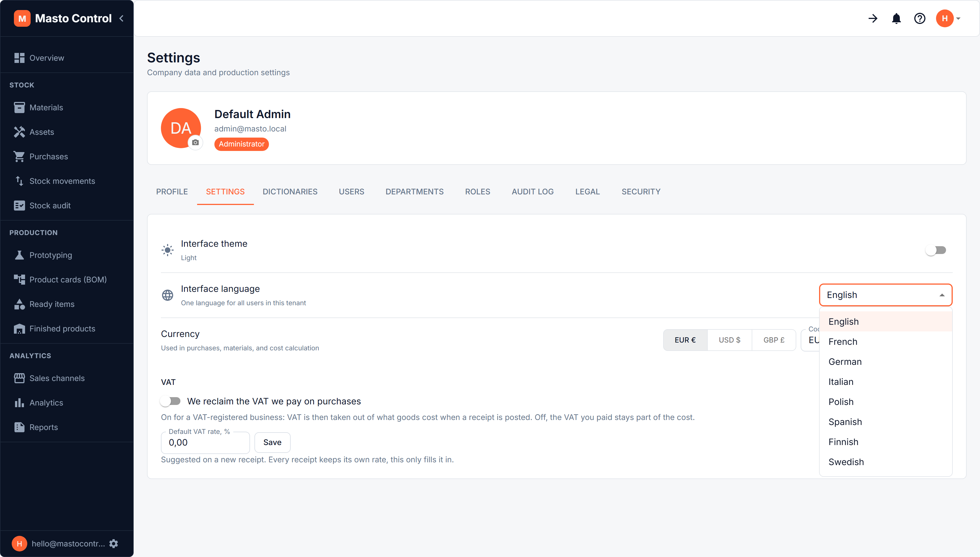This screenshot has height=557, width=980.
Task: Open the help question mark icon
Action: 920,18
